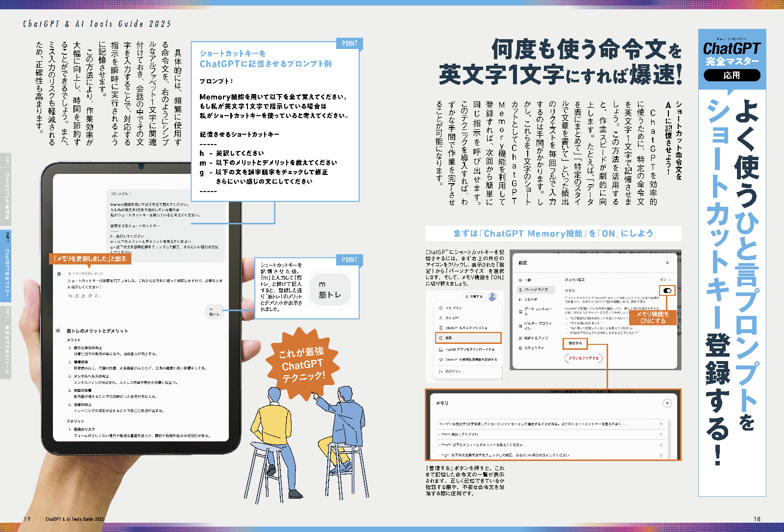Click the red メモリをクリアする button

(x=584, y=358)
